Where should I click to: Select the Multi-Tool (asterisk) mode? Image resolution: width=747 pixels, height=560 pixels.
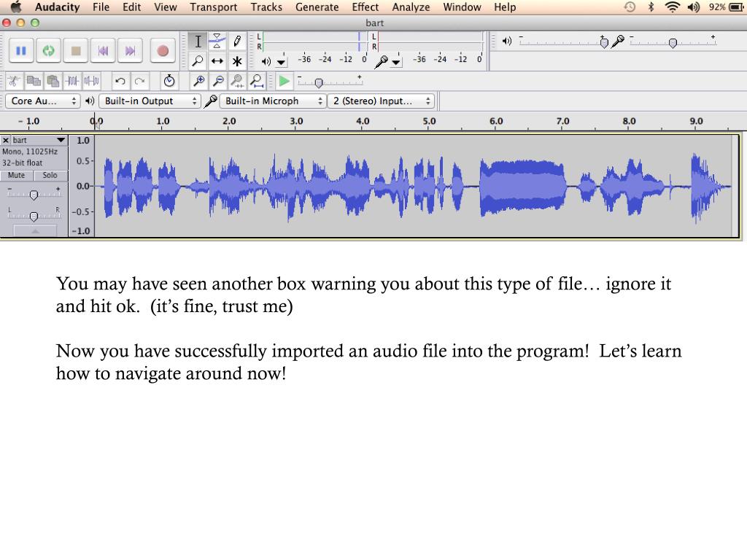pos(237,61)
